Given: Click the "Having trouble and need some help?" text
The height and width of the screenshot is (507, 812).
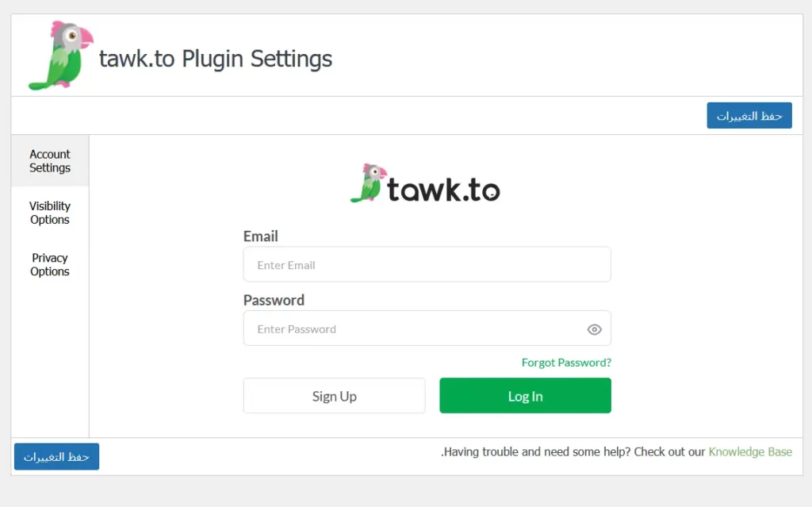Looking at the screenshot, I should (534, 452).
